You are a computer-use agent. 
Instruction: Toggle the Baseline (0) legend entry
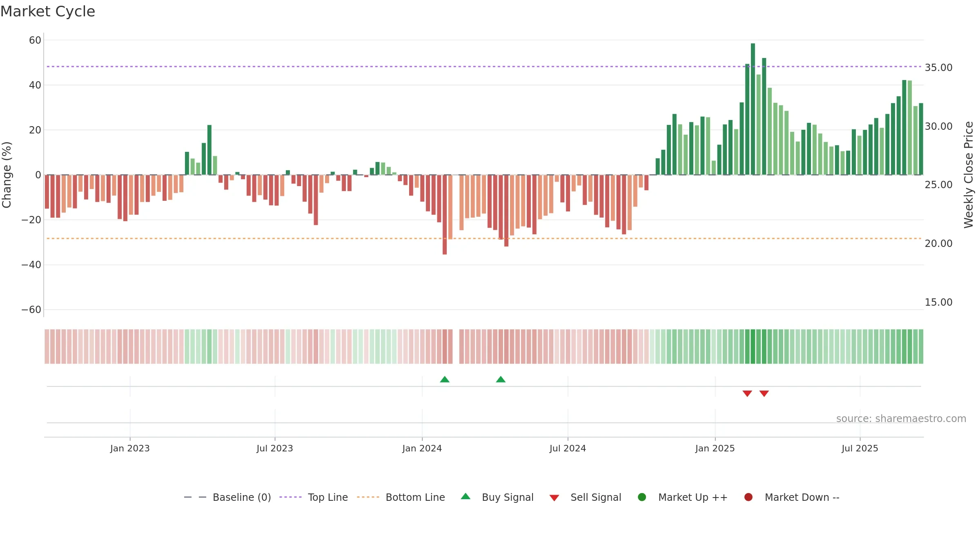tap(227, 497)
